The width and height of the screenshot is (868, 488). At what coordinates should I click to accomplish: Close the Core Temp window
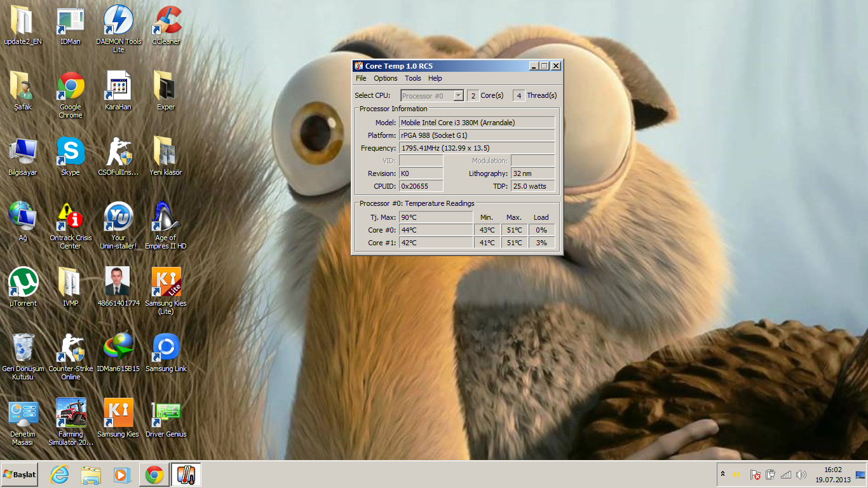coord(556,66)
